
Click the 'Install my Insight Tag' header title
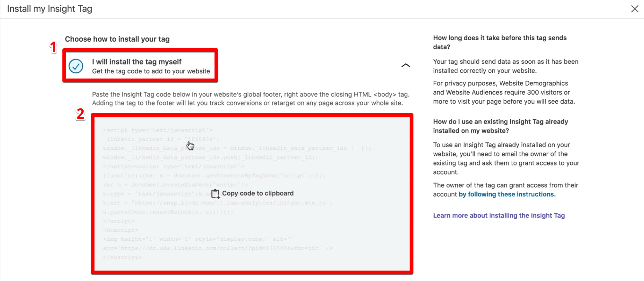[x=49, y=9]
